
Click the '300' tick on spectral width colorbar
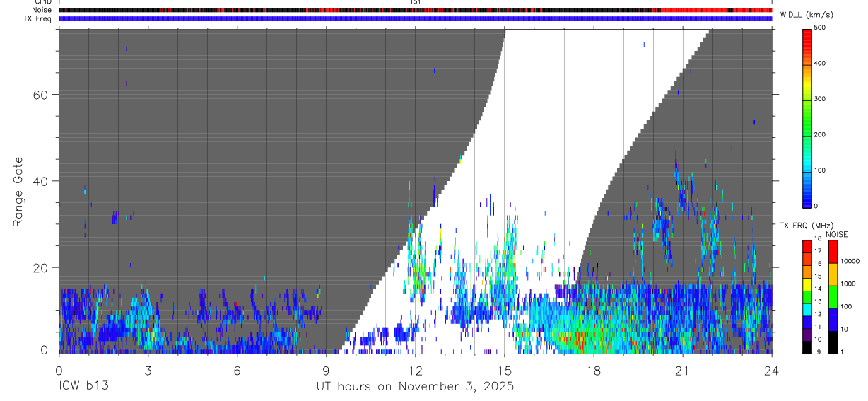coord(820,99)
